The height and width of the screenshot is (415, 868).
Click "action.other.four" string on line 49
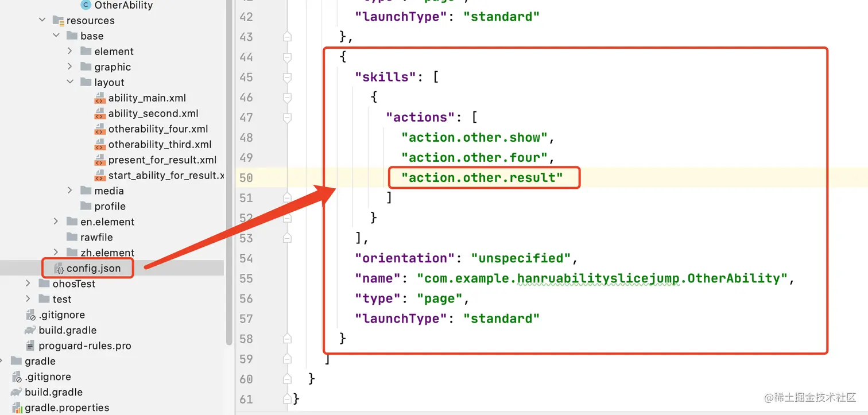[474, 157]
